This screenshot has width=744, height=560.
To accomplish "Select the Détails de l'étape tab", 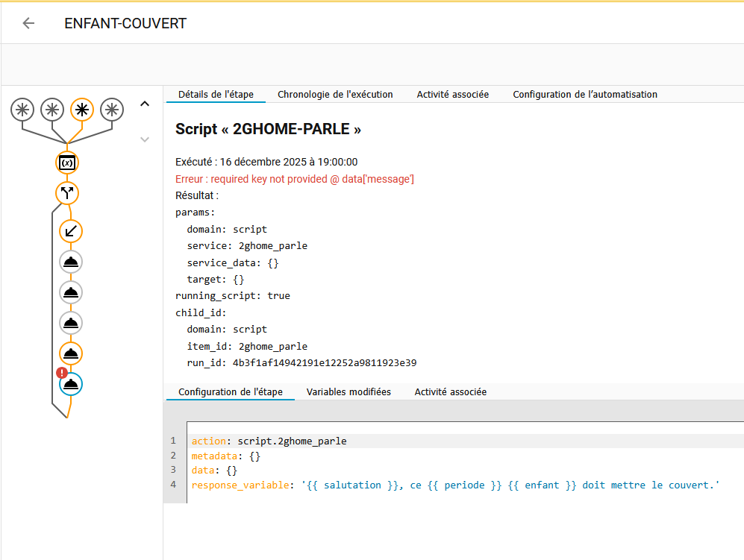I will 216,95.
